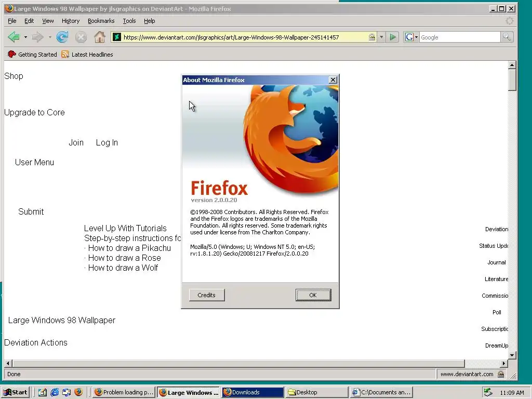The image size is (532, 399).
Task: Launch Firefox from the quick launch bar
Action: 78,392
